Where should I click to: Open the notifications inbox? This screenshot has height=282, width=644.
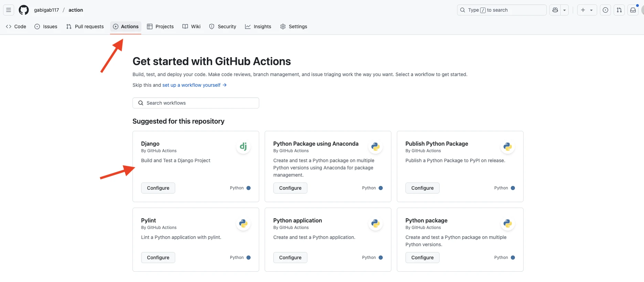pos(633,10)
